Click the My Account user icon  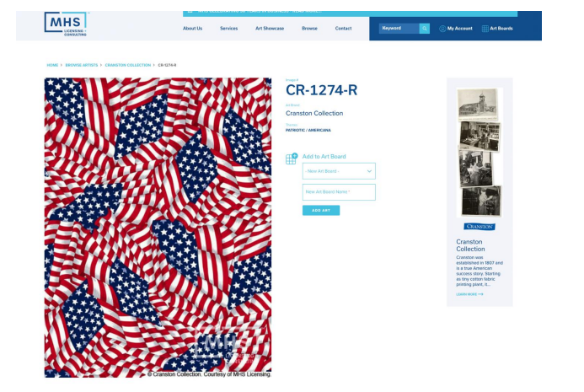coord(442,29)
